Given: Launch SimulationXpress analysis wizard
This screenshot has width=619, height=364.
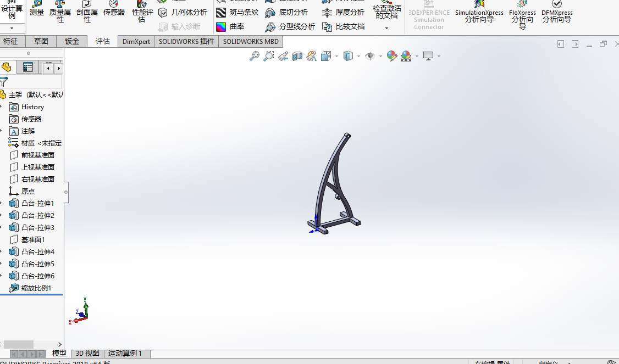Looking at the screenshot, I should click(479, 12).
